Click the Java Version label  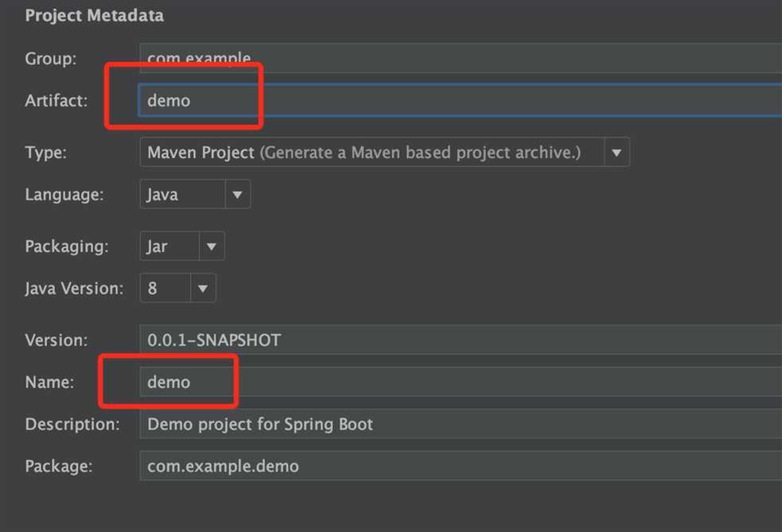[74, 288]
